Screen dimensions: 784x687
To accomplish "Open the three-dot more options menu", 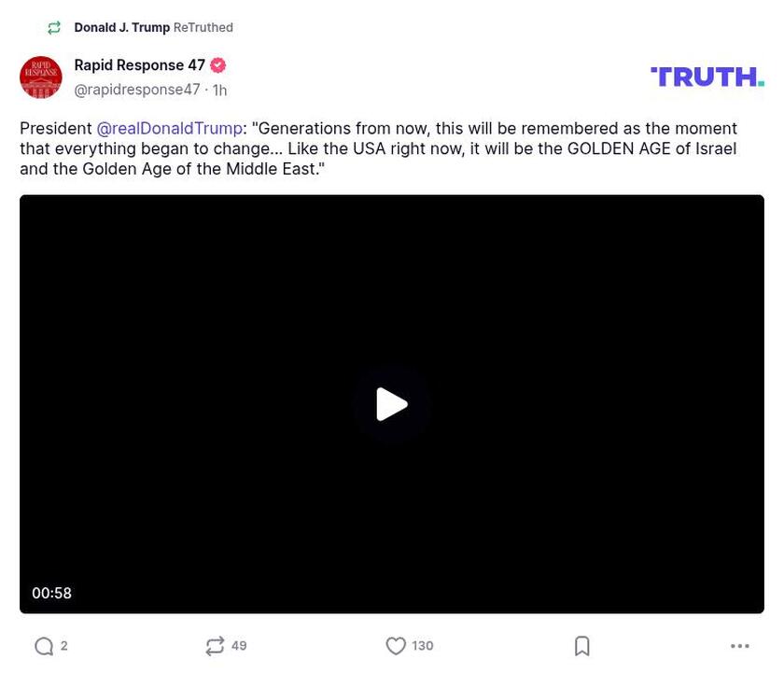I will (739, 645).
